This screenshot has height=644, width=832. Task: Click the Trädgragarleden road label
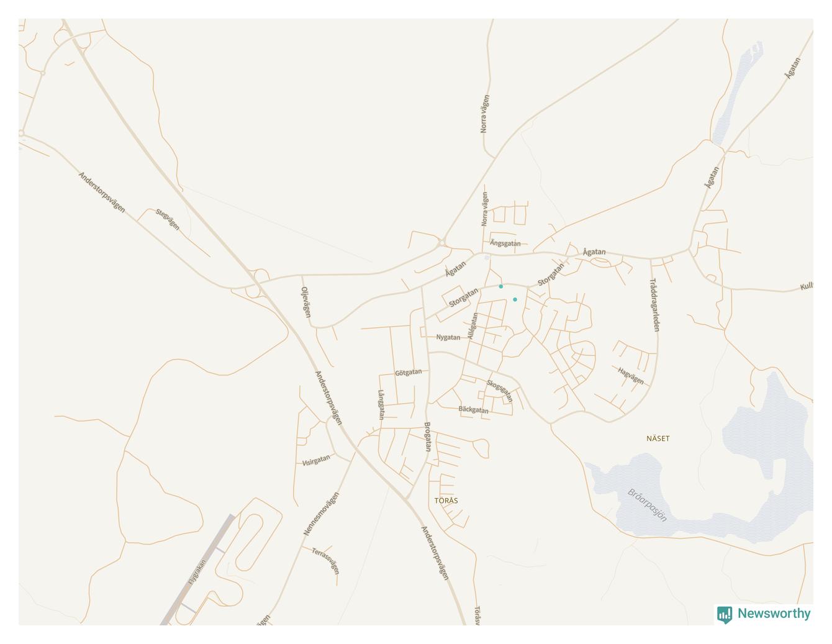[x=654, y=304]
